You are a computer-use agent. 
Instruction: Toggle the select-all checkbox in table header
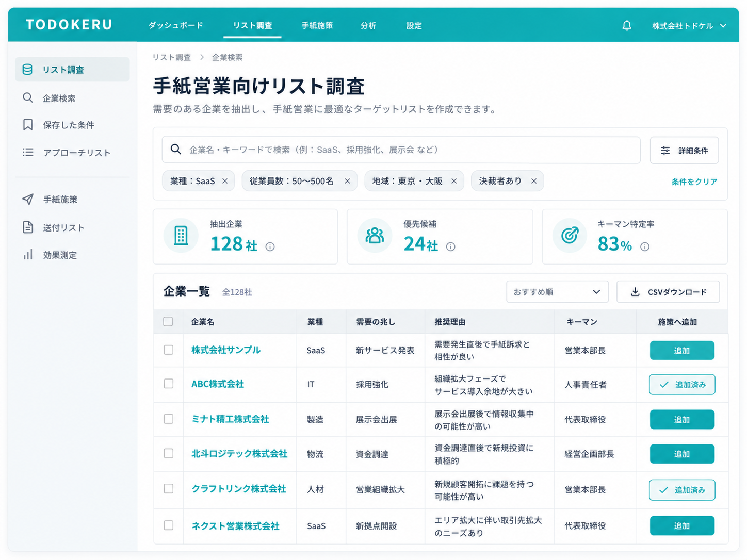pos(168,322)
